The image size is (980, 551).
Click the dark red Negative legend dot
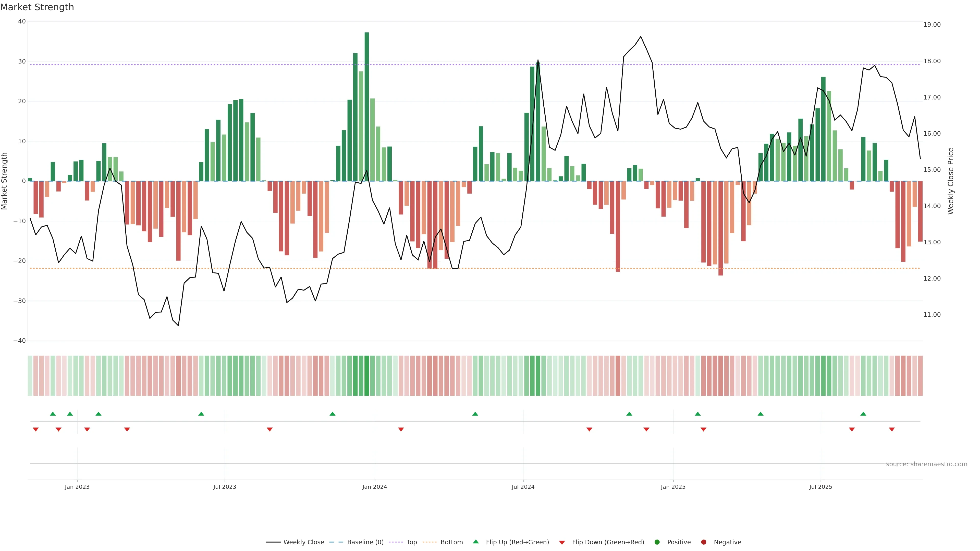pyautogui.click(x=703, y=542)
